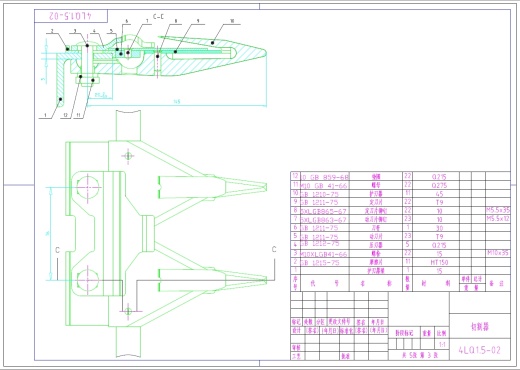
Task: Click balloon number 10 in the section view
Action: pyautogui.click(x=232, y=21)
